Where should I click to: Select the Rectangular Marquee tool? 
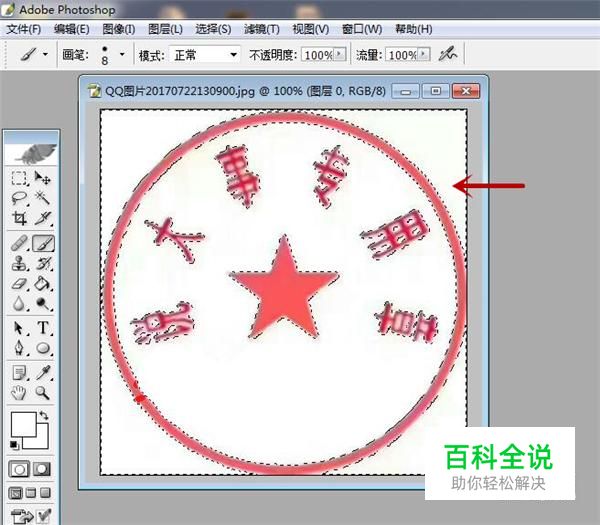pyautogui.click(x=19, y=178)
